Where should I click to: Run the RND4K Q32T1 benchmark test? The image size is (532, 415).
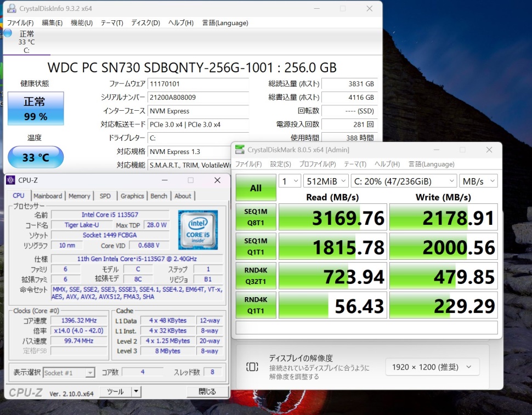[256, 276]
